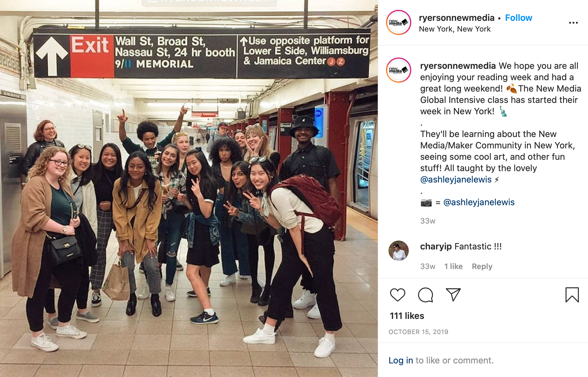
Task: Click the ryersonnewmedia profile avatar in the header
Action: (x=399, y=22)
